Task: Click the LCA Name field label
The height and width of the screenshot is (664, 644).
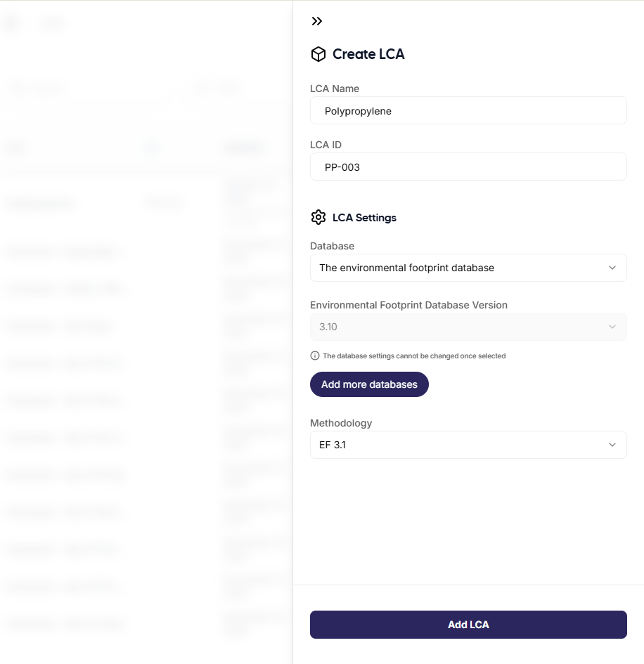Action: [335, 89]
